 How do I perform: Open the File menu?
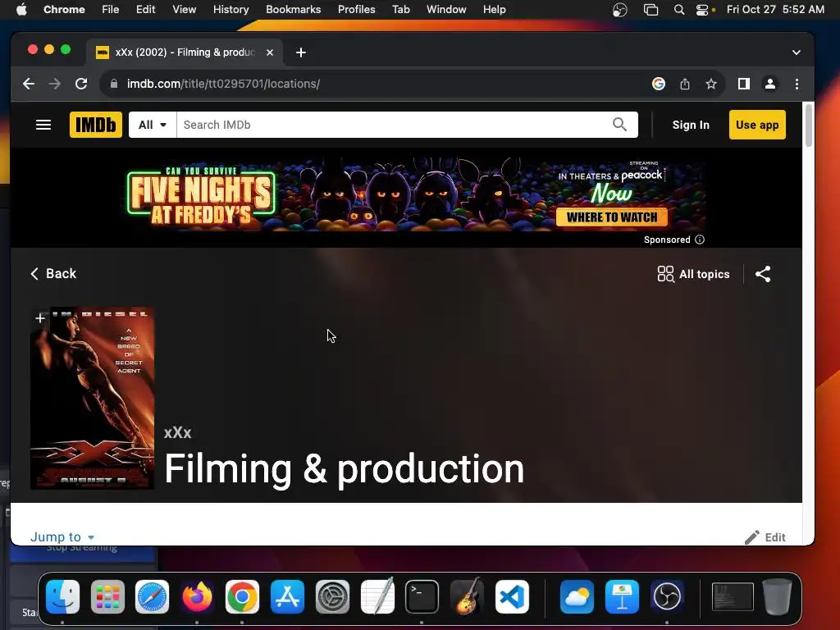[x=111, y=10]
